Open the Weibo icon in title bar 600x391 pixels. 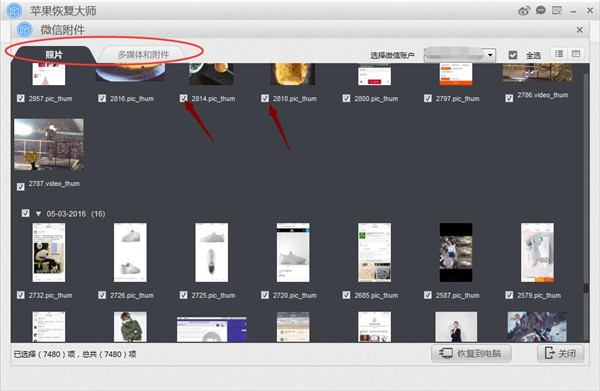click(524, 11)
